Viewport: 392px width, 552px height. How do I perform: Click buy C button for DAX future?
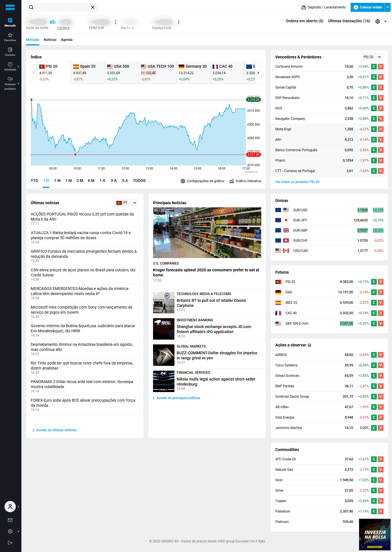point(374,292)
